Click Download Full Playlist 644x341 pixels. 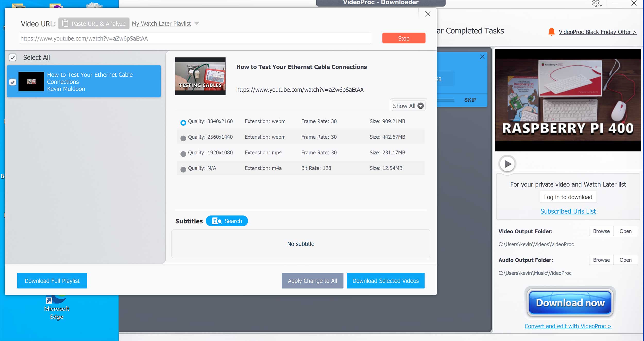pos(52,281)
